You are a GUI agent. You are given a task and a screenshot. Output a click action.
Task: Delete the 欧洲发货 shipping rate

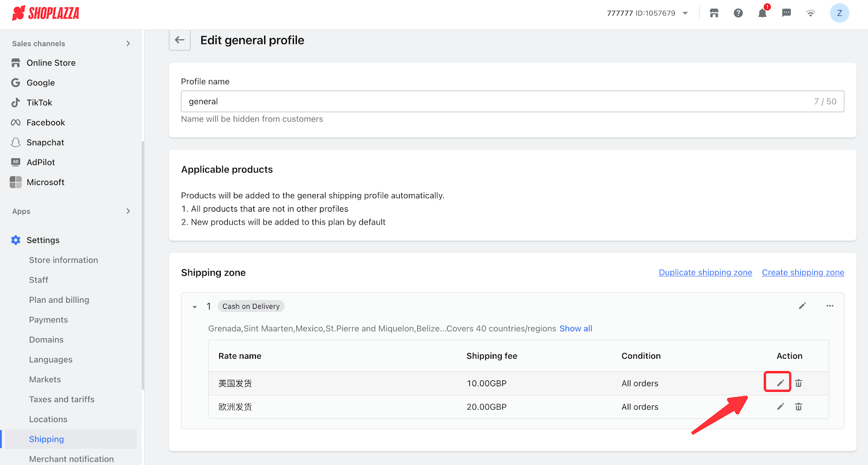pos(799,407)
